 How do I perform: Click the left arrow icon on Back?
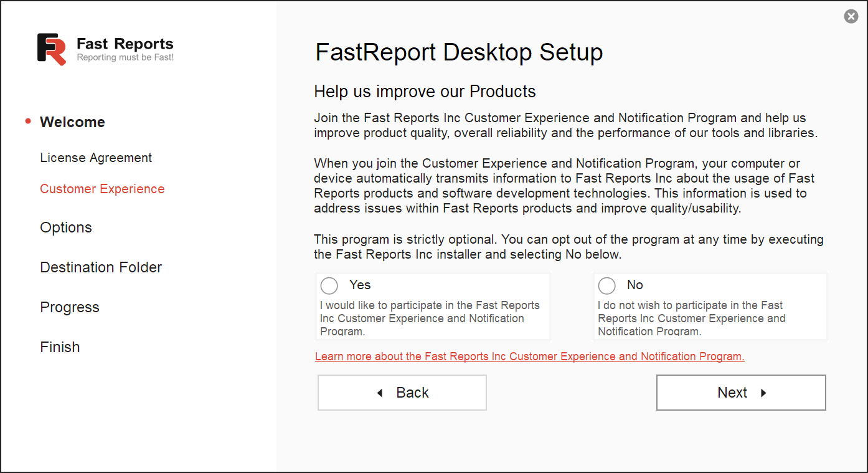coord(380,393)
